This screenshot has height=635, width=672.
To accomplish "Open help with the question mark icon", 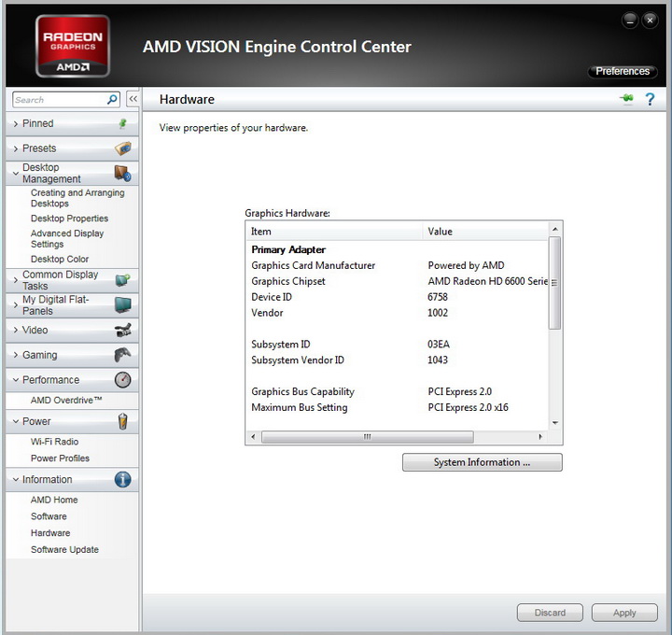I will point(651,100).
